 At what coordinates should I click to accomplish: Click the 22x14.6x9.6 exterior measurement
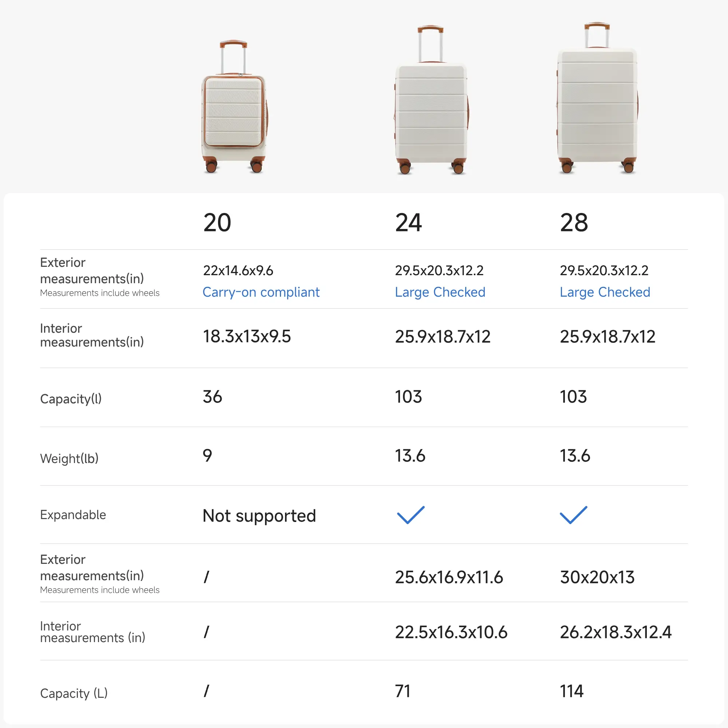click(238, 270)
